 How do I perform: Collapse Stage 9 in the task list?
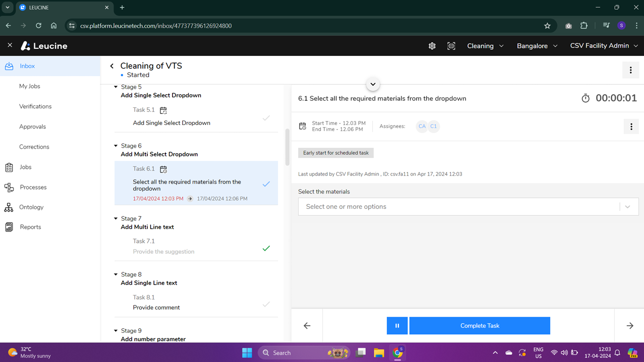pyautogui.click(x=116, y=331)
